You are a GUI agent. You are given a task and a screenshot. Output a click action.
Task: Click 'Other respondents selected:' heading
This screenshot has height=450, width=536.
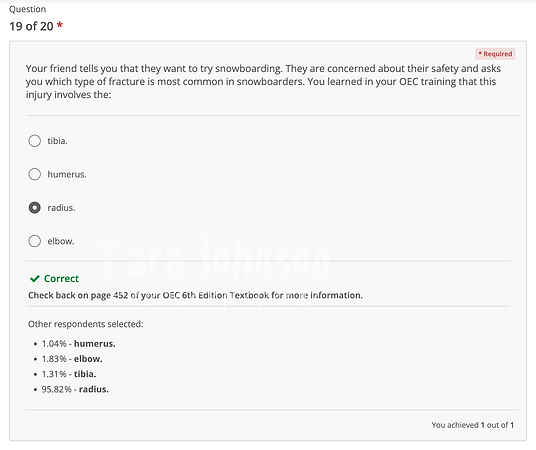coord(85,324)
